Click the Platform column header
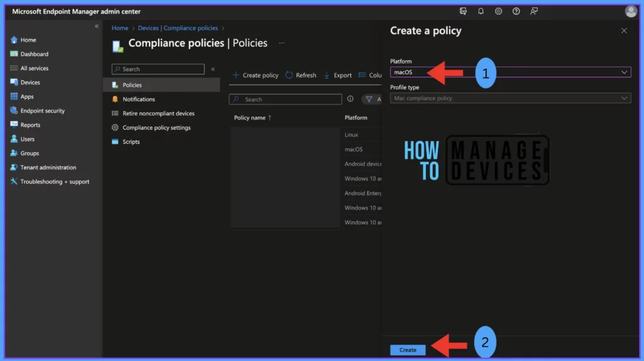 356,118
